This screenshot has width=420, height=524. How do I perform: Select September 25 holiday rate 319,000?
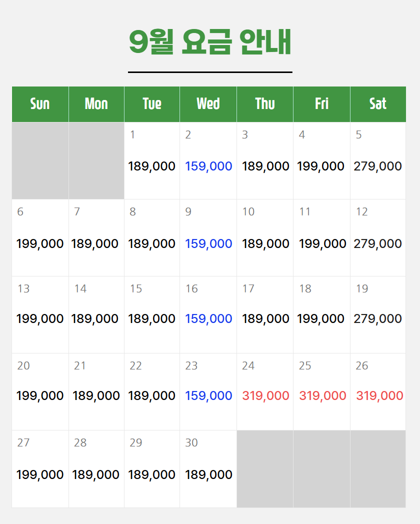pyautogui.click(x=322, y=391)
